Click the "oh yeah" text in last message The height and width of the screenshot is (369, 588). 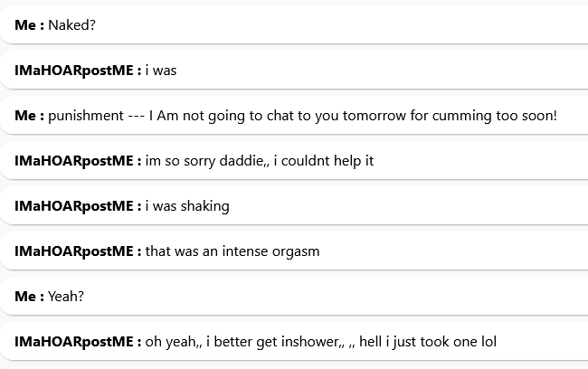(x=171, y=342)
